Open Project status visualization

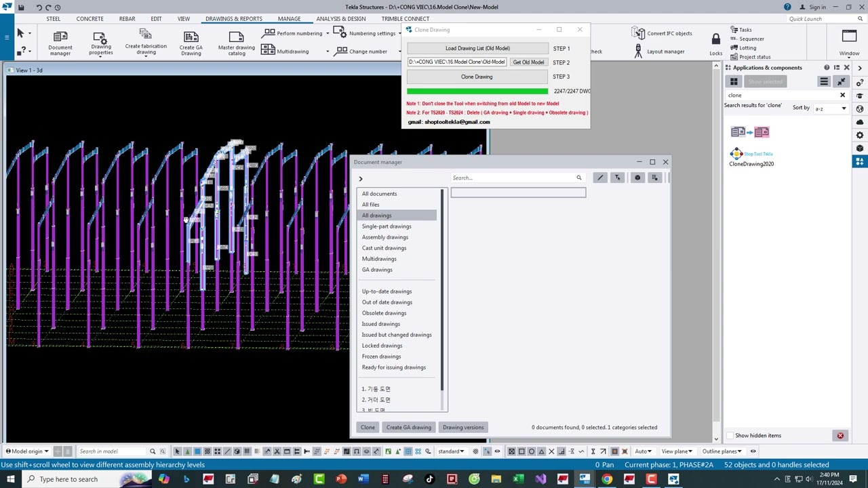pyautogui.click(x=751, y=57)
